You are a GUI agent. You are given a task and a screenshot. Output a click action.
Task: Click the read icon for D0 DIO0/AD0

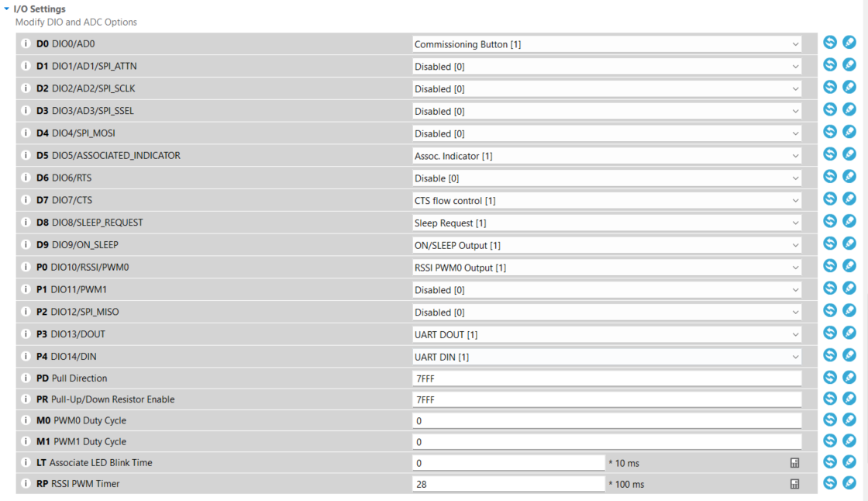tap(830, 43)
